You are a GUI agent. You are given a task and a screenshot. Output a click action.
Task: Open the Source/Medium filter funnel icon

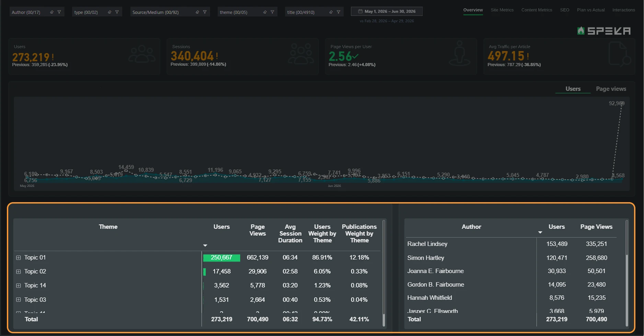click(x=205, y=12)
